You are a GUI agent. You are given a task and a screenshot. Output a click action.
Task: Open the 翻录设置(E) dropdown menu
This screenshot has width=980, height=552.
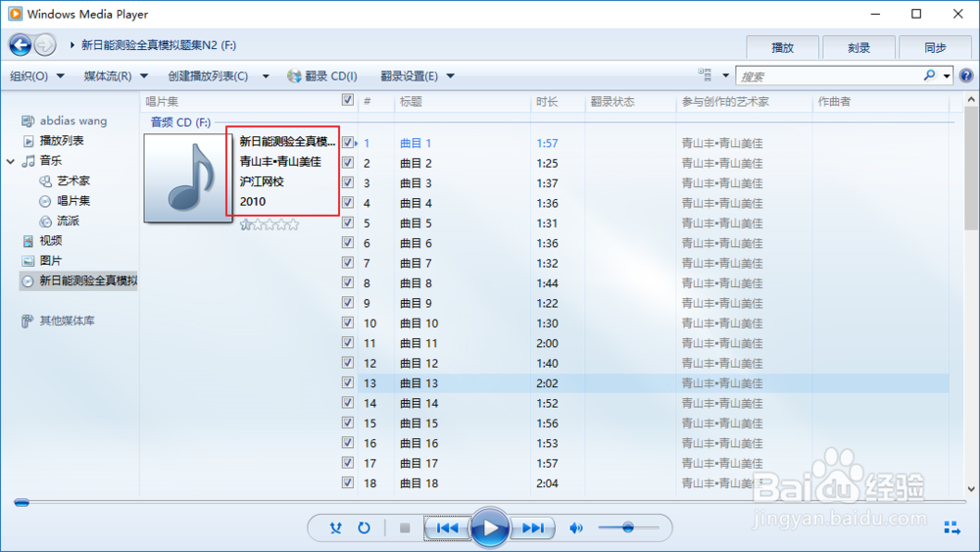[416, 75]
